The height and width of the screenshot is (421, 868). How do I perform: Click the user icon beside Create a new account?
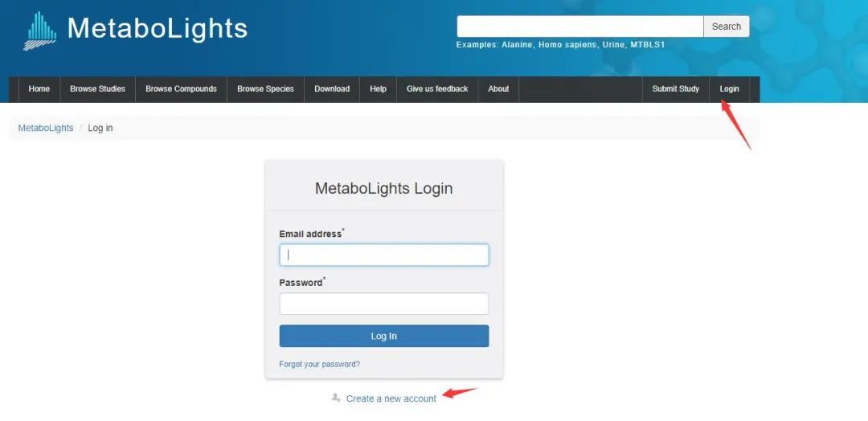[x=335, y=397]
